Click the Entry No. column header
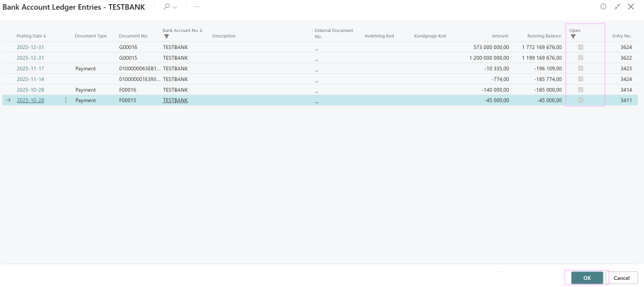 (622, 36)
